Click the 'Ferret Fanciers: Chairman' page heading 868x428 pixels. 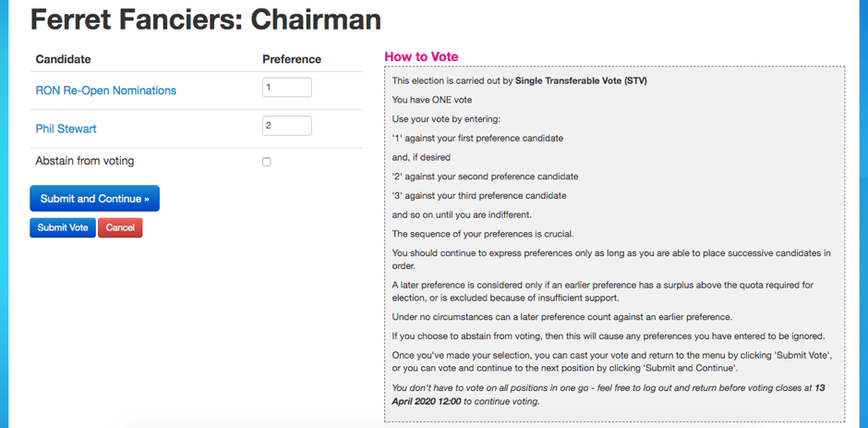(205, 19)
